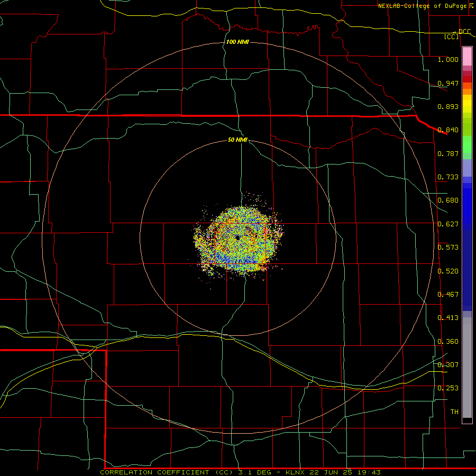Click the 0.360 scale value
Image resolution: width=476 pixels, height=476 pixels.
pos(448,342)
